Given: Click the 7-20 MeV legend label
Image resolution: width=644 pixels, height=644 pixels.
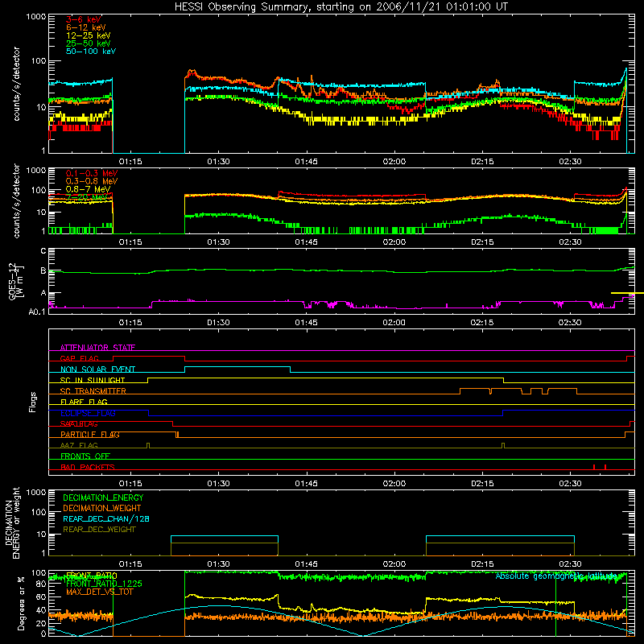Looking at the screenshot, I should [x=87, y=197].
